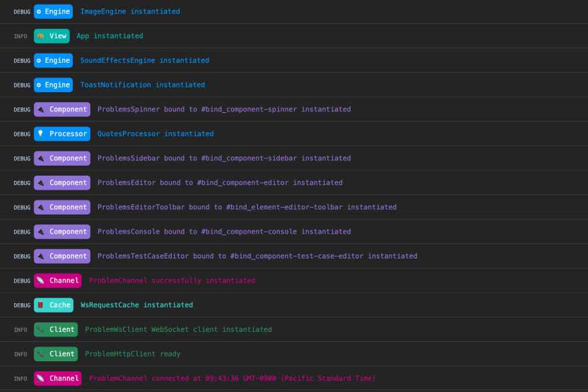Click the Component badge for the ProblemsEditorToolbar entry
This screenshot has height=392, width=588.
coord(62,207)
